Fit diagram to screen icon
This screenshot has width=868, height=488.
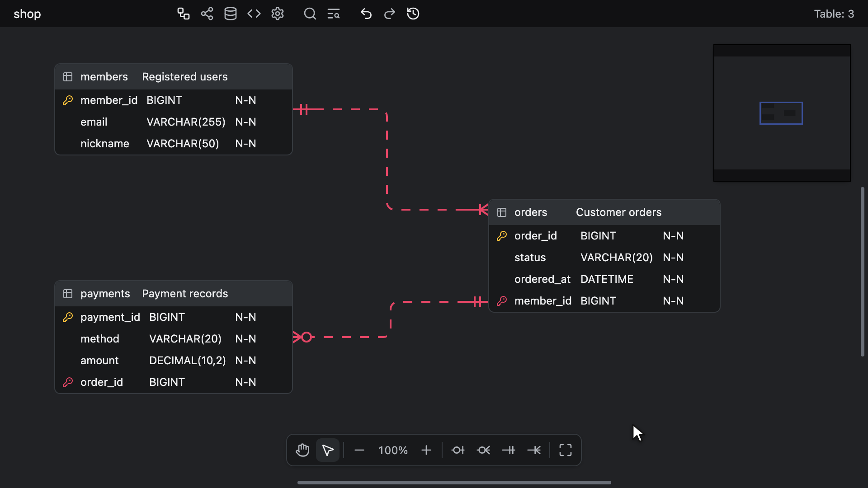tap(566, 450)
